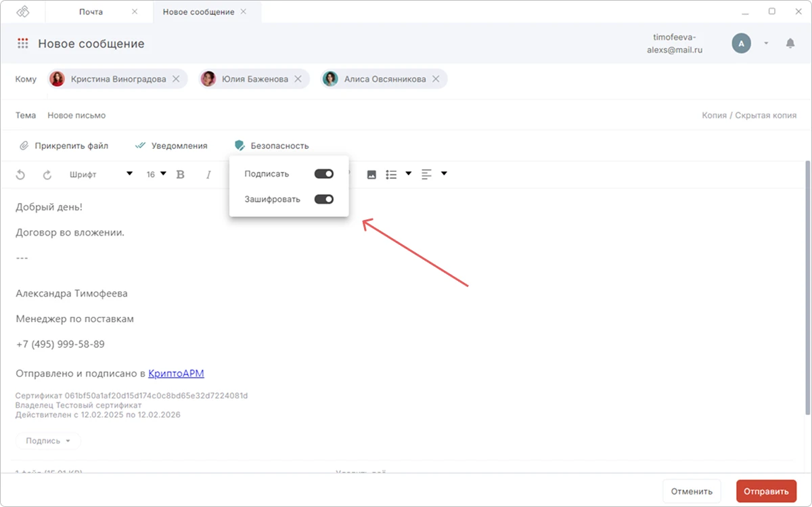Switch to the Почта tab
Viewport: 812px width, 507px height.
91,12
